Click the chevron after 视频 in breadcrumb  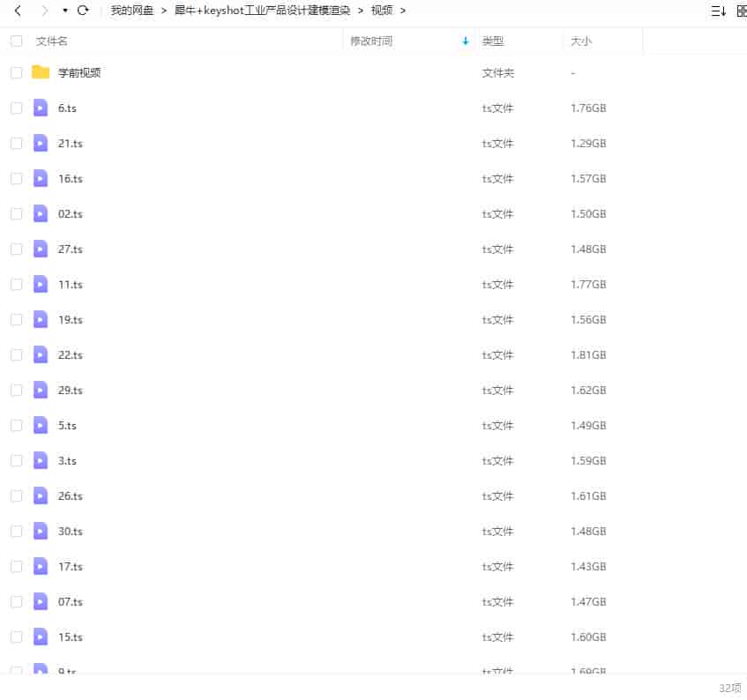coord(403,11)
